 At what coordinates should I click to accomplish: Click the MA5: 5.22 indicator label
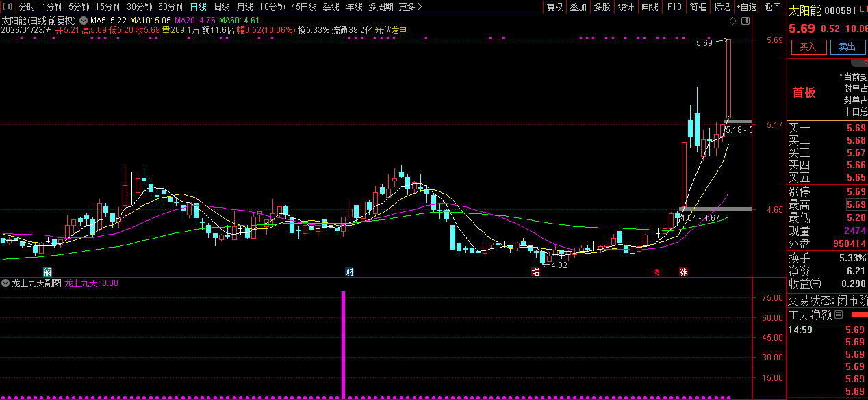(x=108, y=21)
